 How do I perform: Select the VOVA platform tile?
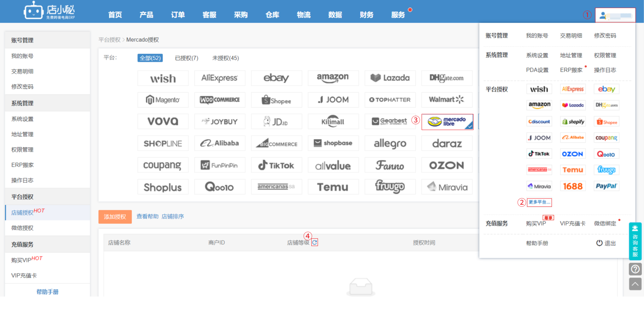click(x=163, y=122)
